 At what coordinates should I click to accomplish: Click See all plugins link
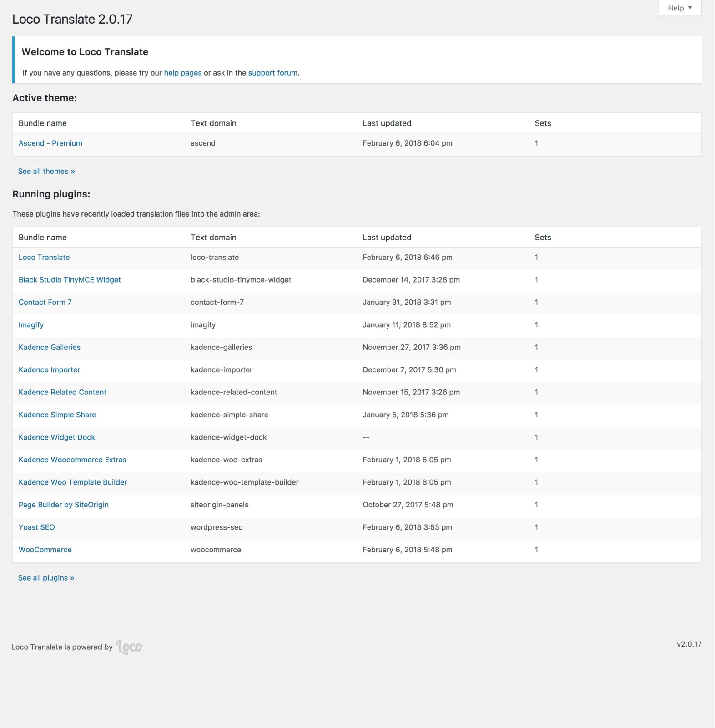[x=46, y=578]
